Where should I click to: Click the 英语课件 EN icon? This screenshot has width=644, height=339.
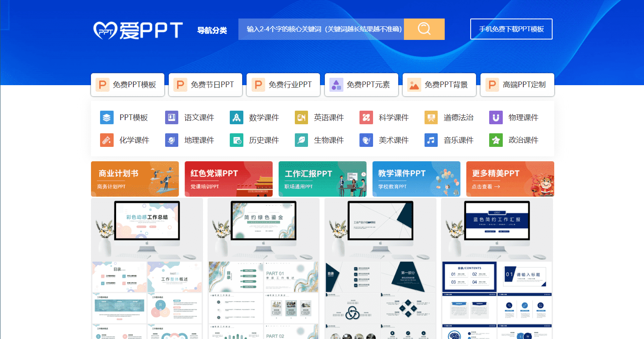pyautogui.click(x=301, y=118)
